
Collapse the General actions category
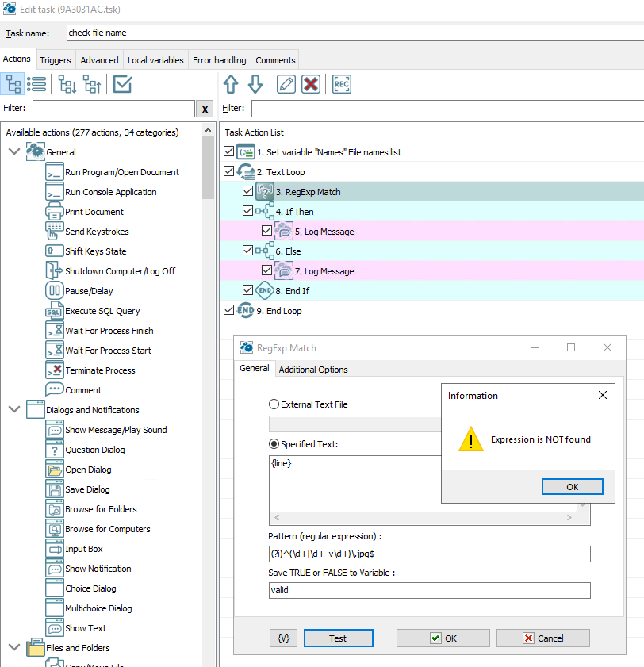click(13, 151)
